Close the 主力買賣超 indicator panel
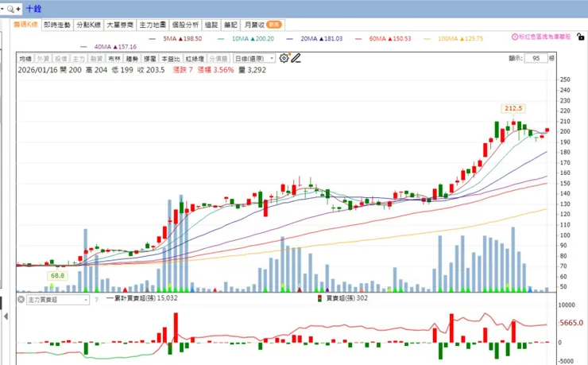The image size is (588, 365). [21, 299]
